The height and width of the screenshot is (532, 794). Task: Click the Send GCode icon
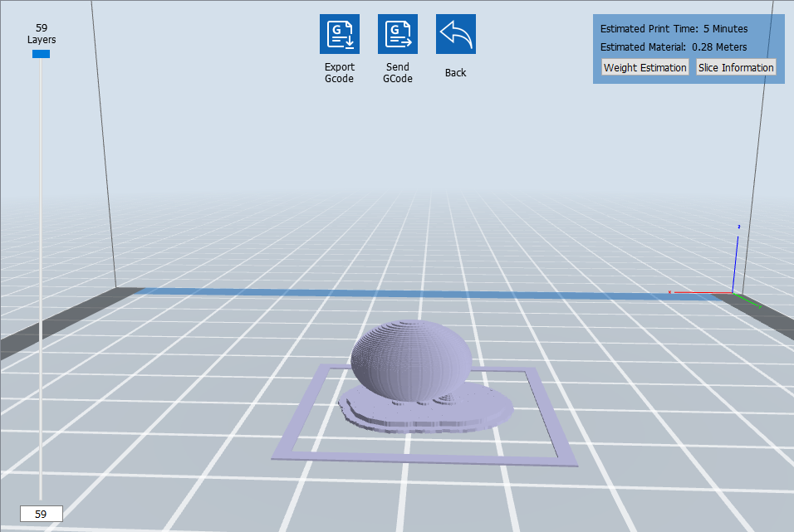click(x=398, y=34)
